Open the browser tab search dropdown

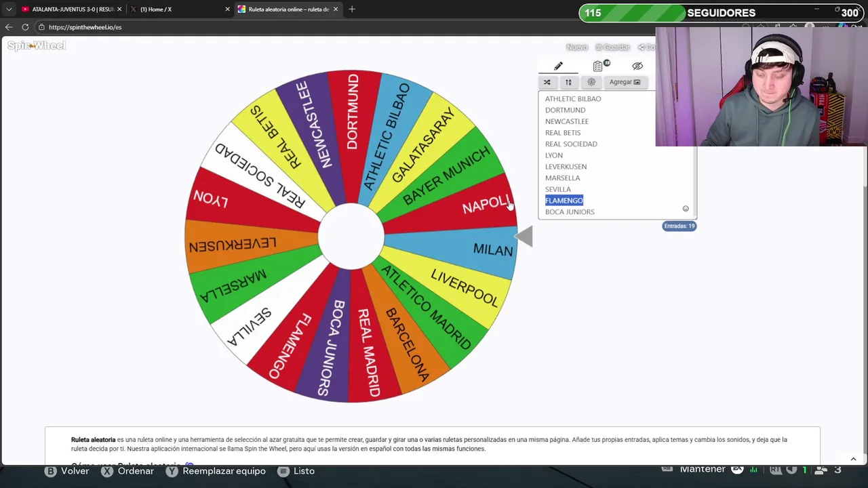pos(9,9)
